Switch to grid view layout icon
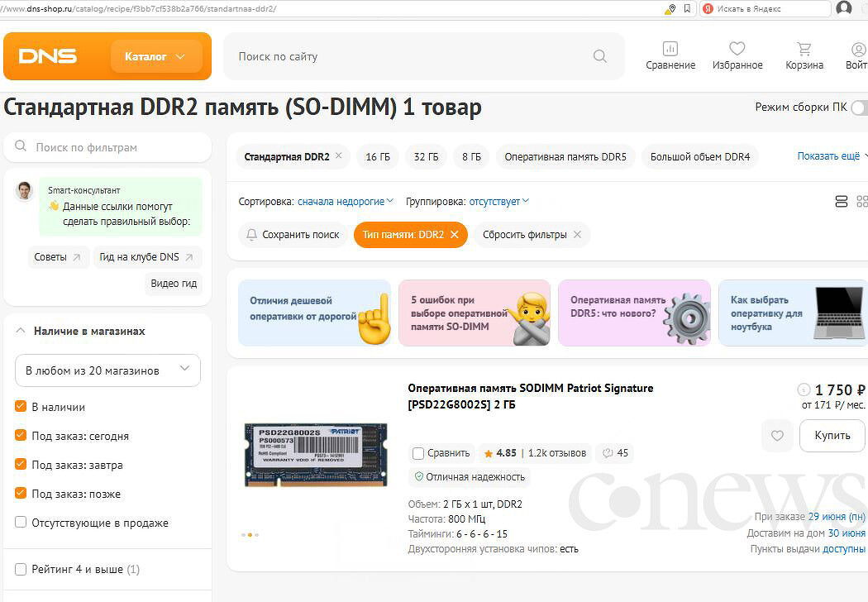 pos(862,202)
